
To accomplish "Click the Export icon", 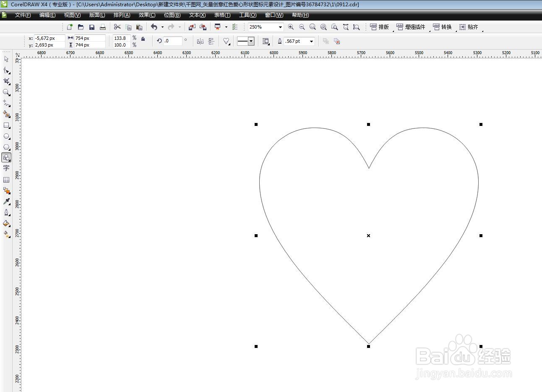I will (x=203, y=27).
